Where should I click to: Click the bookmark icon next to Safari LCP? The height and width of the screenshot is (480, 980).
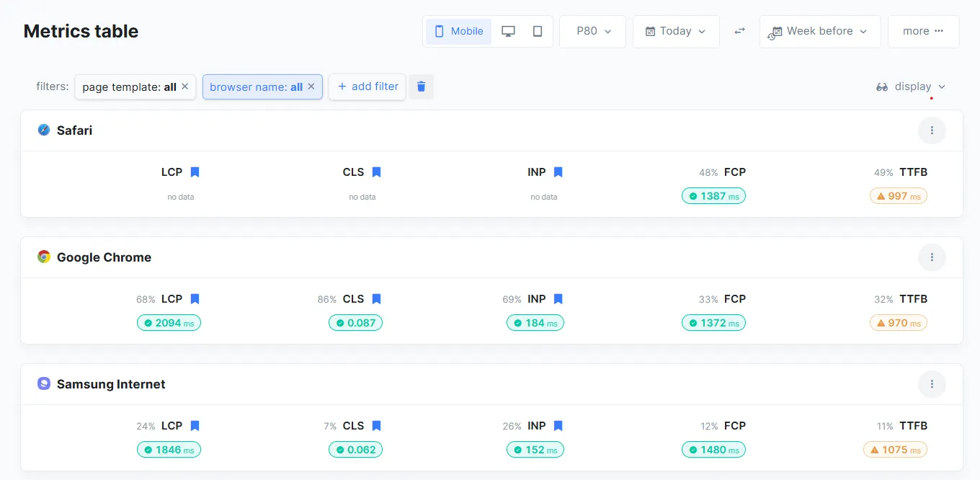pos(195,172)
